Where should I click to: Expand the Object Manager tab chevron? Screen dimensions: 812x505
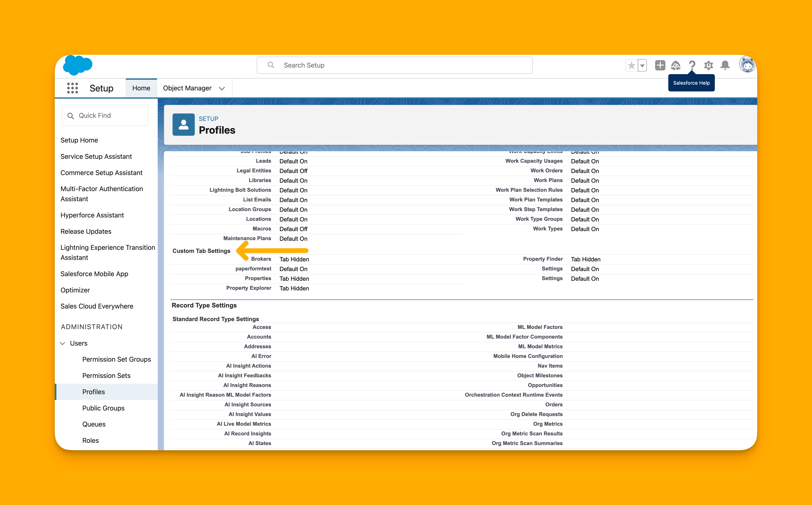[x=222, y=89]
